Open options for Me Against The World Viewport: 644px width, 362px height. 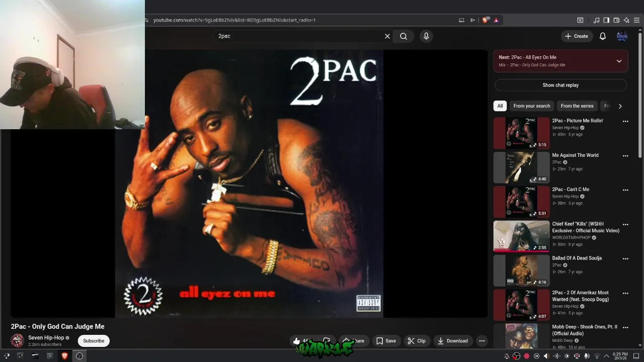pyautogui.click(x=625, y=156)
